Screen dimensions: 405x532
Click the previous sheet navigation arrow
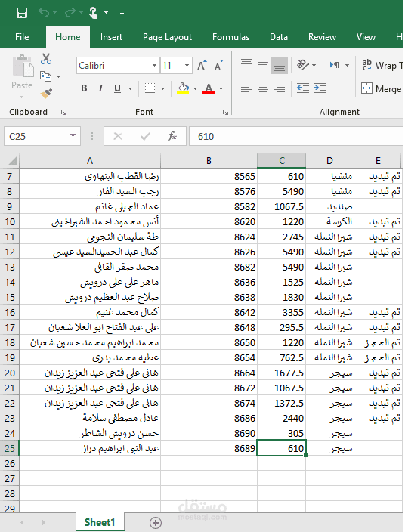click(x=23, y=522)
